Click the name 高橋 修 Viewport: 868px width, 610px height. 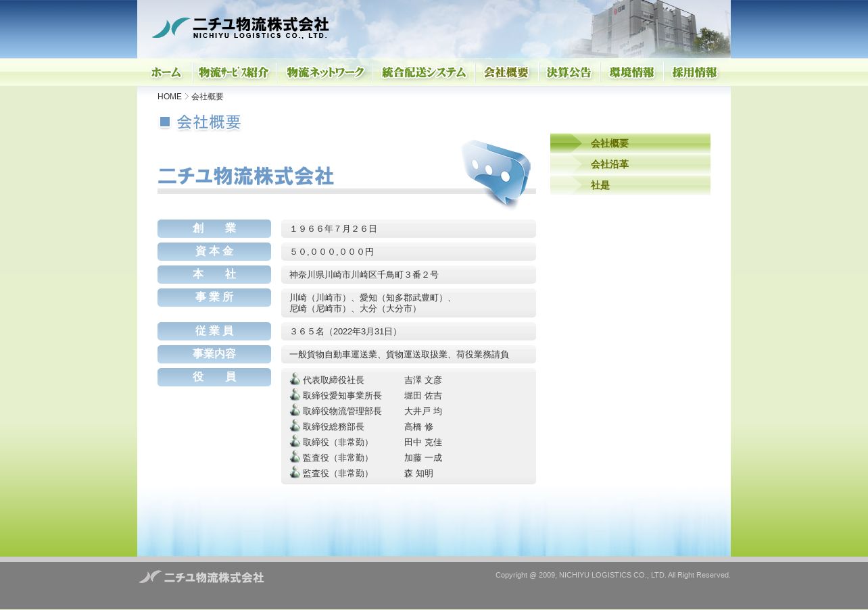[x=419, y=427]
